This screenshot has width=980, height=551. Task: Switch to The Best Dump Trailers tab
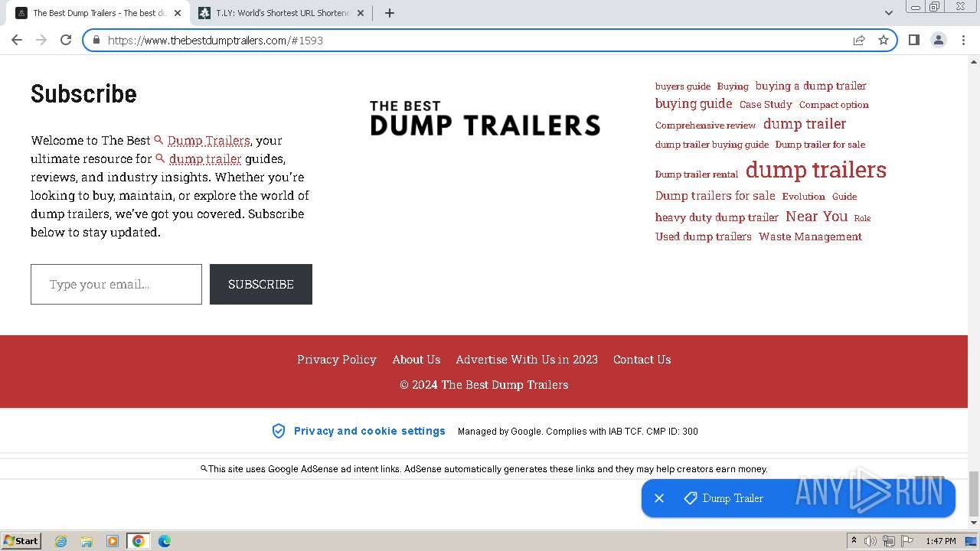coord(100,13)
